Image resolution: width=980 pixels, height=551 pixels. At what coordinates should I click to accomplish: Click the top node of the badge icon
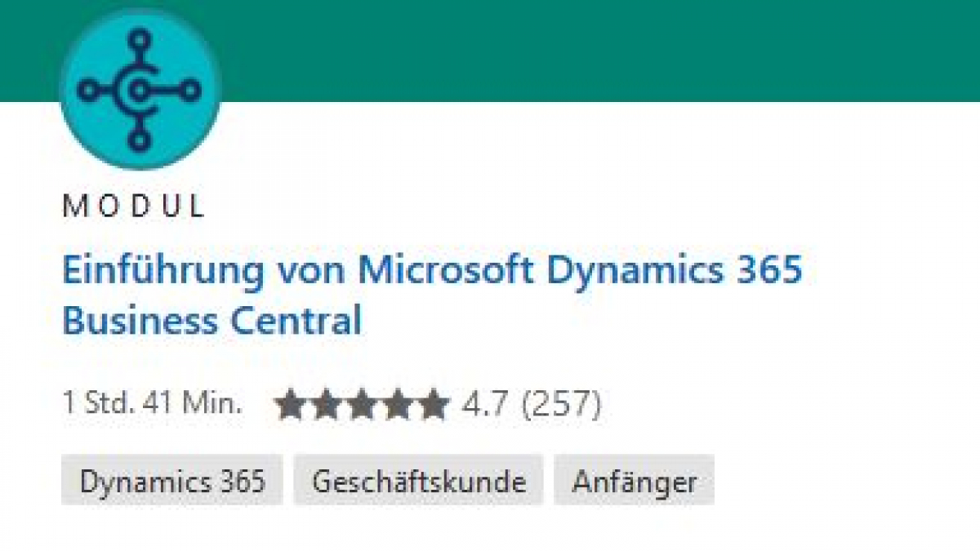pyautogui.click(x=140, y=38)
